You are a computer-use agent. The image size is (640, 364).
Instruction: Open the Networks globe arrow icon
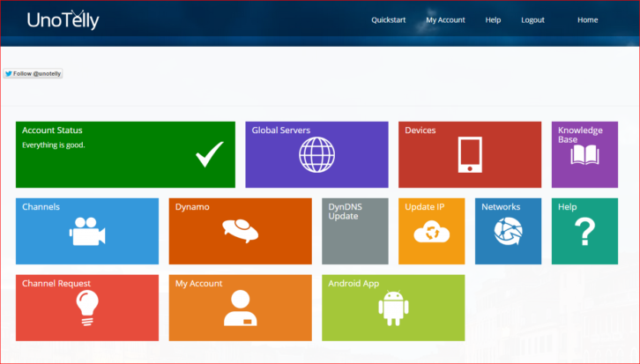[508, 231]
